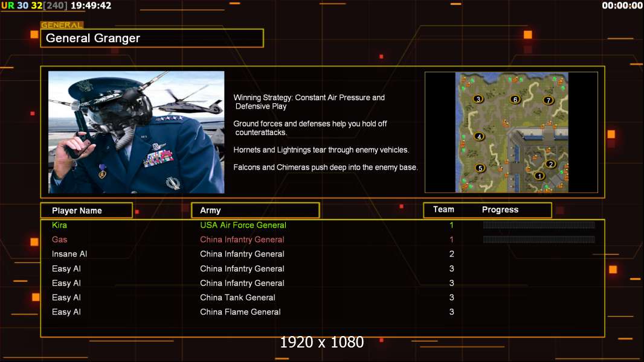Click team 3 in China Flame General row
Screen dimensions: 644x362
click(x=452, y=311)
